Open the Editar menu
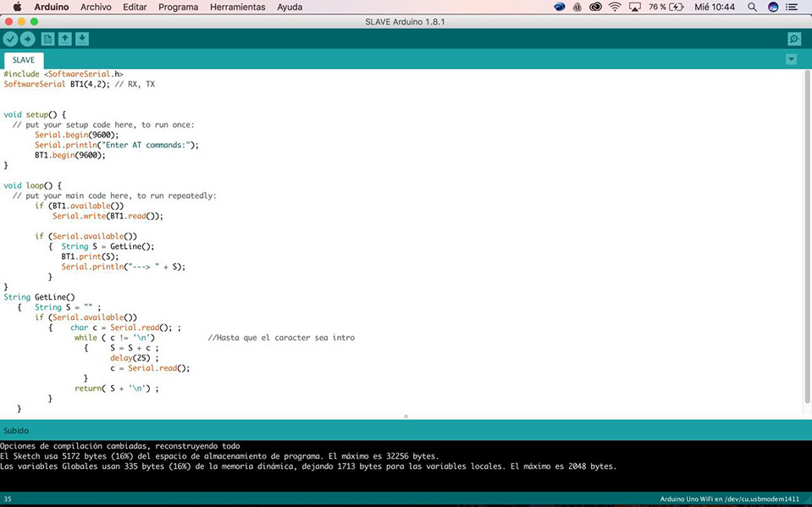812x507 pixels. (135, 7)
